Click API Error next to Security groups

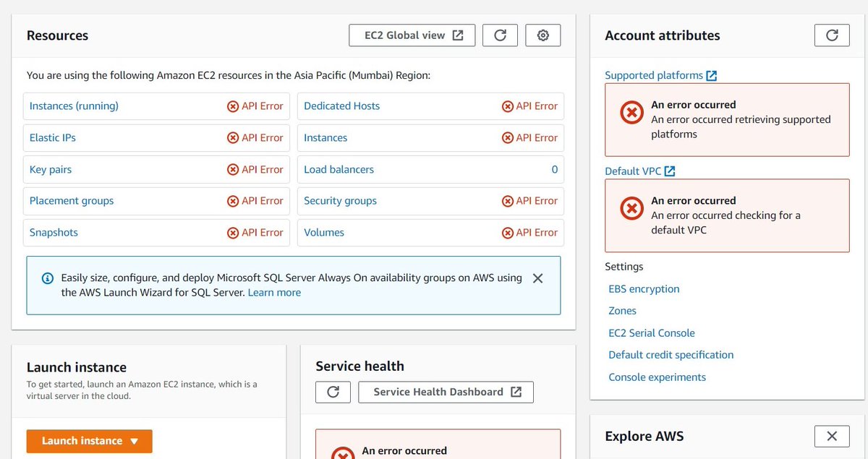(x=529, y=201)
